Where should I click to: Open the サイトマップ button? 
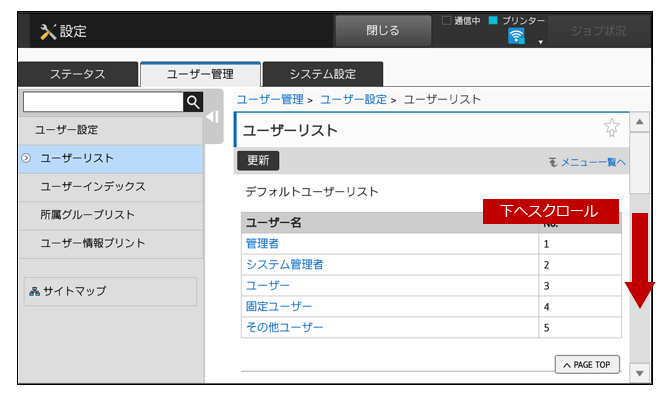point(110,291)
